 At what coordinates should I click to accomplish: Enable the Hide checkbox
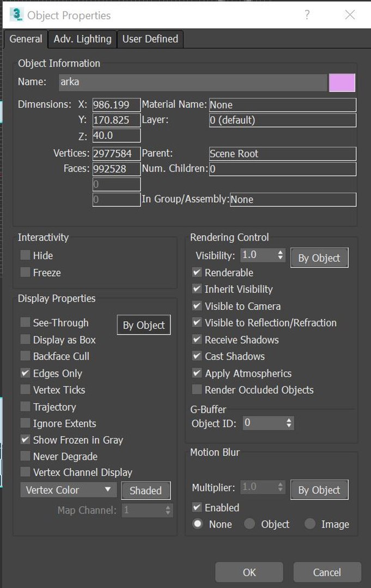click(26, 255)
